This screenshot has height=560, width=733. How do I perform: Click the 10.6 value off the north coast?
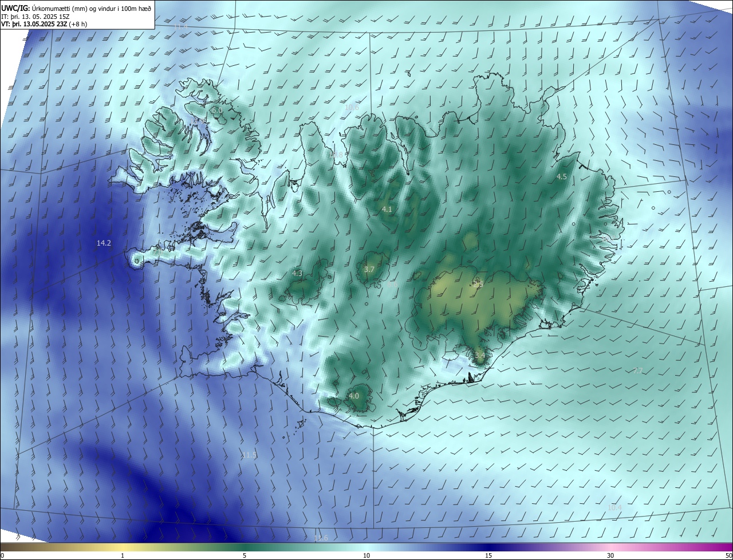[352, 107]
